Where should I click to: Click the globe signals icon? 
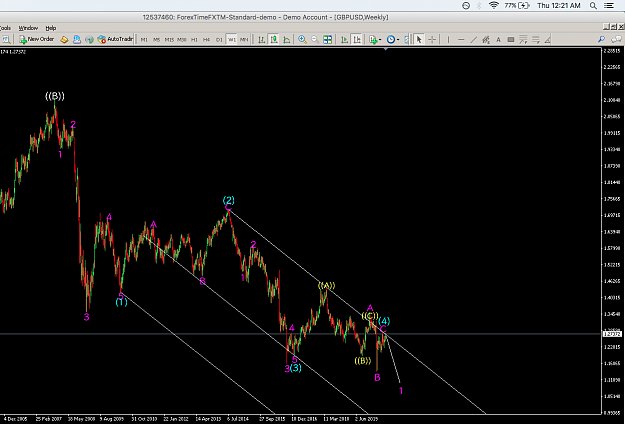[x=89, y=39]
